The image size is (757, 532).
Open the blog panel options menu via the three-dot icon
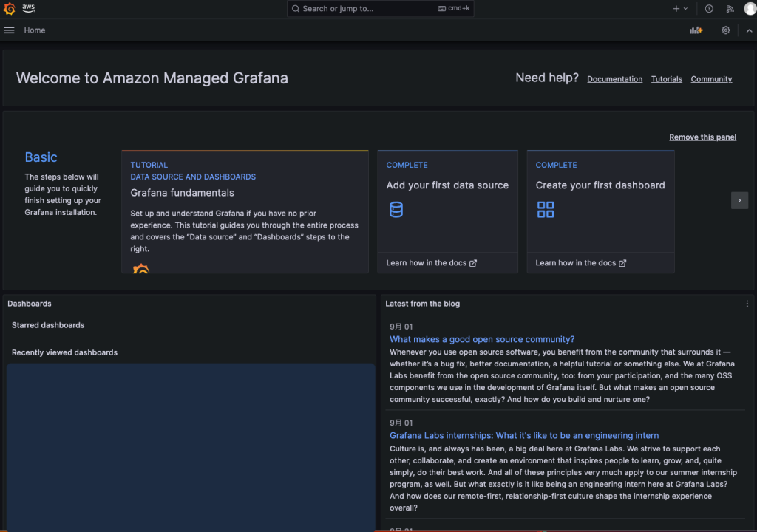[x=747, y=304]
